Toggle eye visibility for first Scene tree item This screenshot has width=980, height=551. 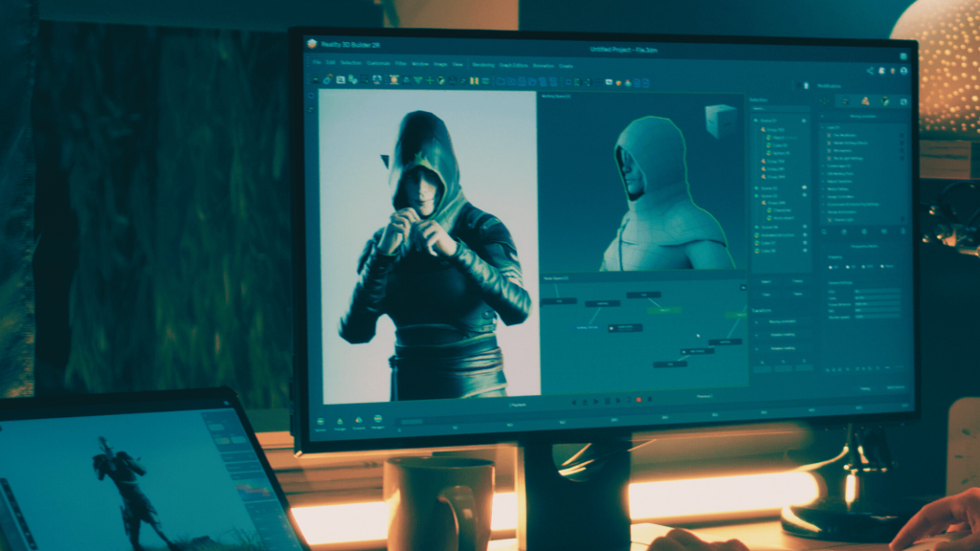point(804,121)
